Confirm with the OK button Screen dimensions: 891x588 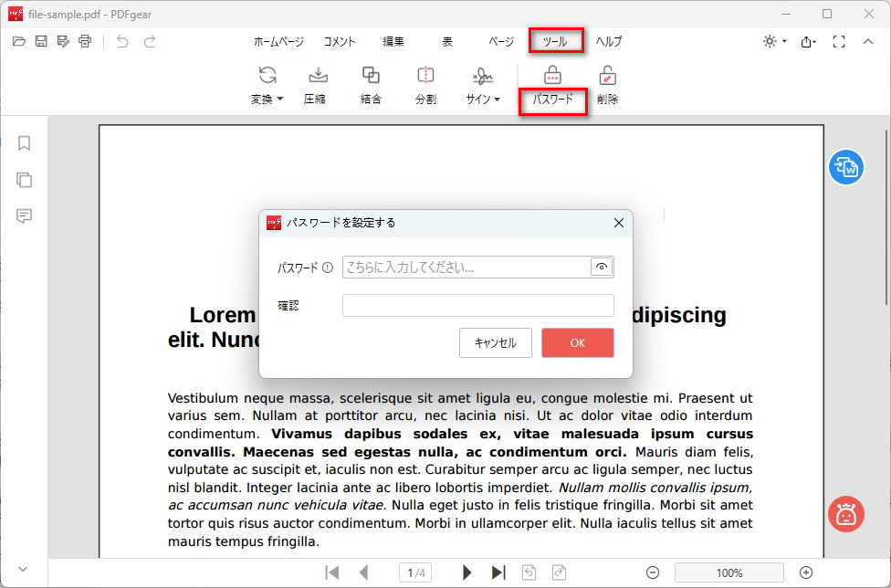[x=577, y=342]
